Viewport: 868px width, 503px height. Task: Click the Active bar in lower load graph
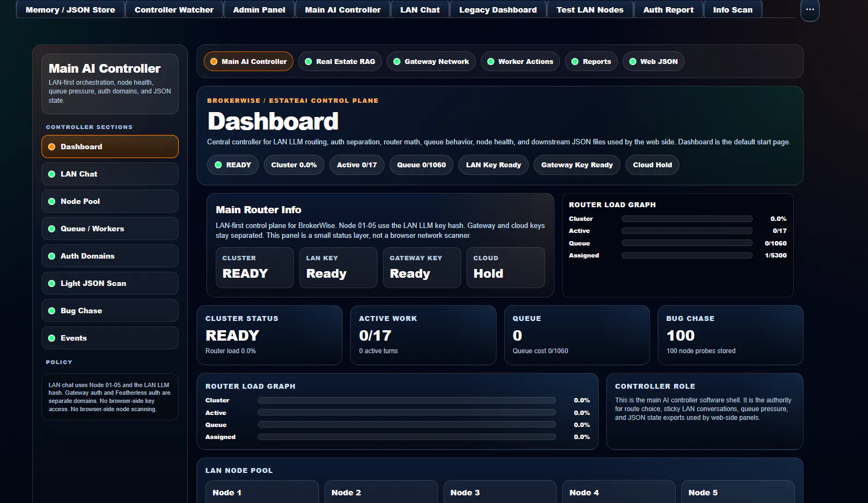pos(406,413)
